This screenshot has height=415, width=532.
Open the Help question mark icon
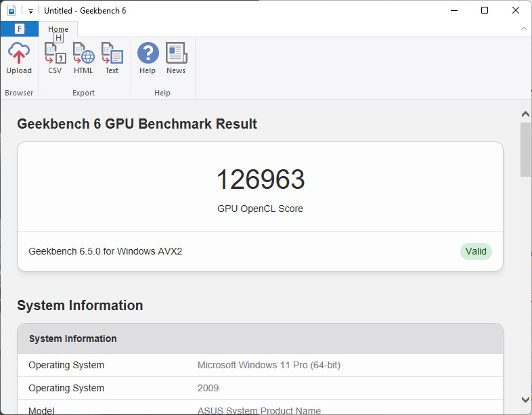click(148, 53)
